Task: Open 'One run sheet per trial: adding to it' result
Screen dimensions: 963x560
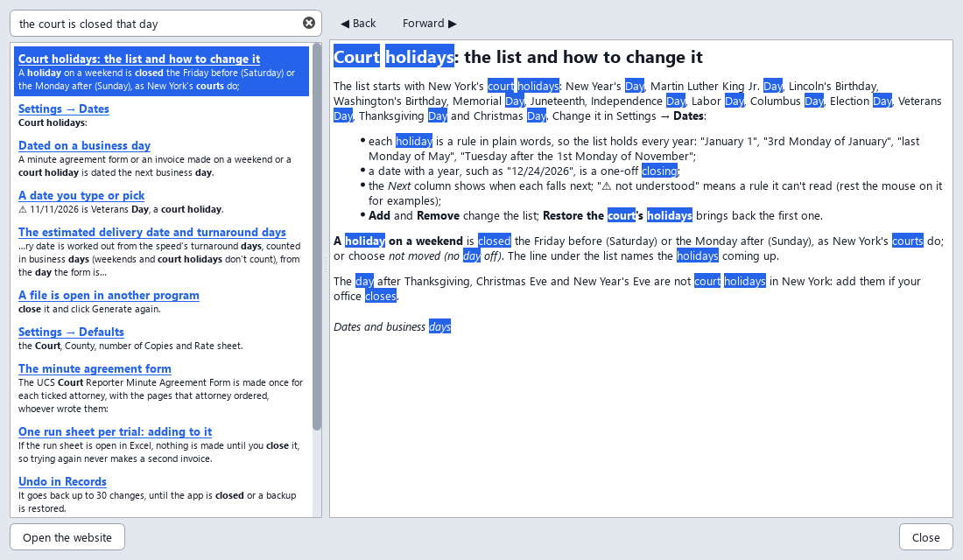Action: click(x=115, y=431)
